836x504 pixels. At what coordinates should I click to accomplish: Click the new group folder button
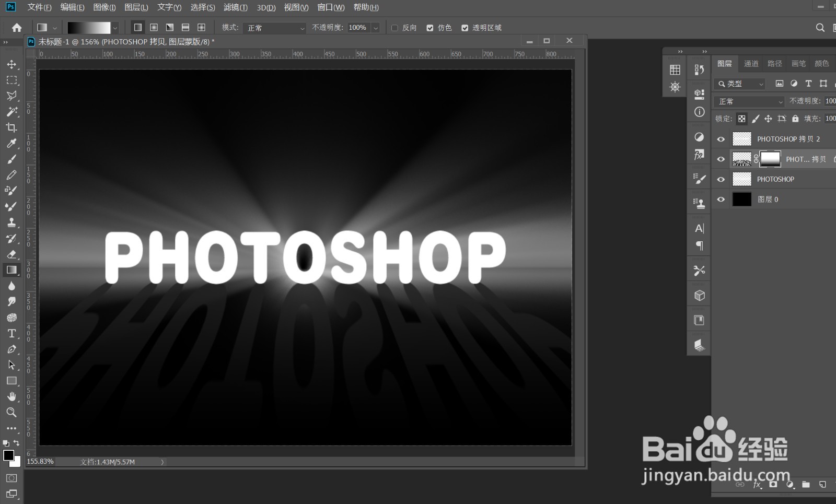click(806, 485)
